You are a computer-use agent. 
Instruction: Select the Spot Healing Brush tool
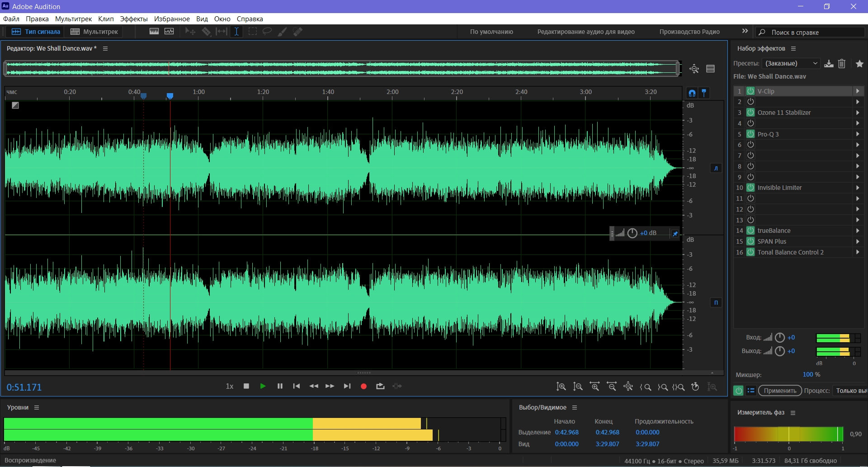[297, 32]
